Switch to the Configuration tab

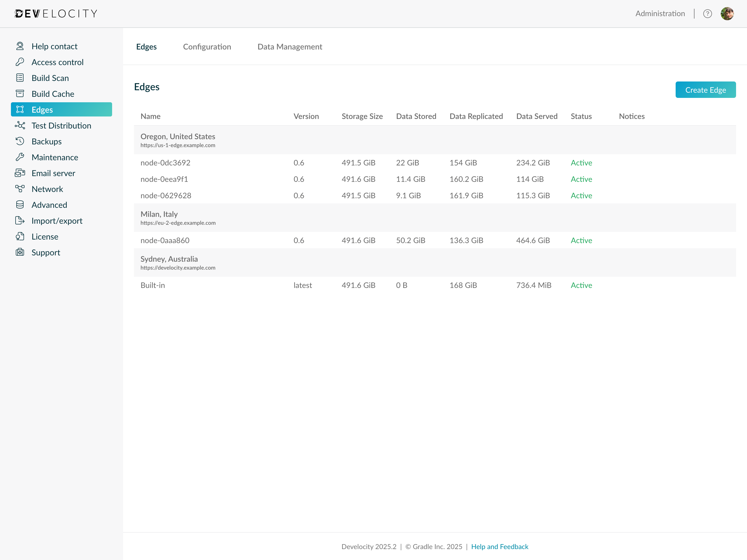207,47
